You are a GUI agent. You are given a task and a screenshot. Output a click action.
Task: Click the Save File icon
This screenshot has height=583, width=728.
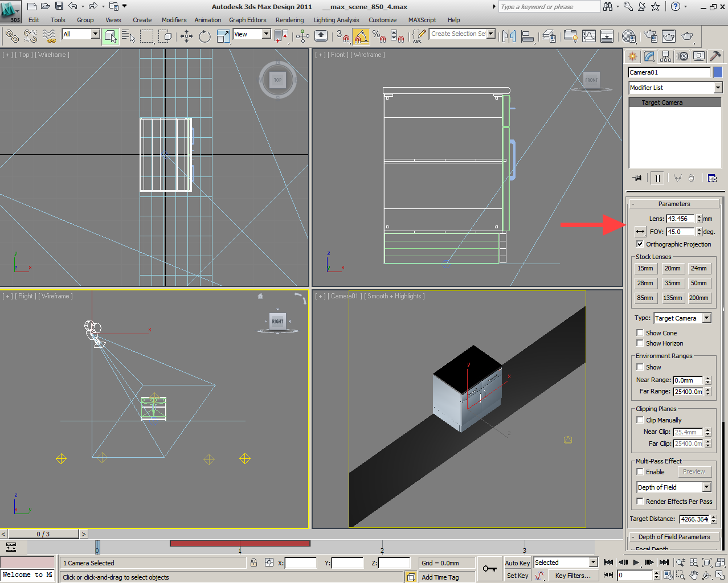[x=59, y=6]
